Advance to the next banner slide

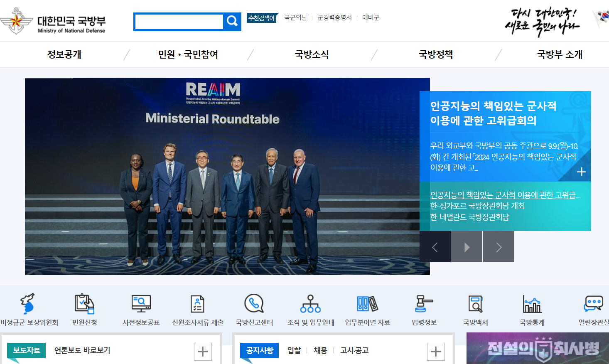498,247
